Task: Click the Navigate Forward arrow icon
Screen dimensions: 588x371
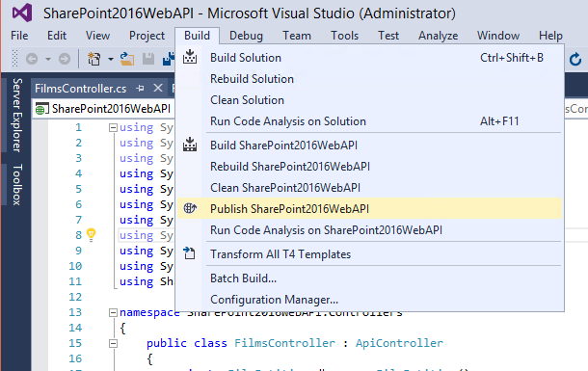Action: point(65,59)
